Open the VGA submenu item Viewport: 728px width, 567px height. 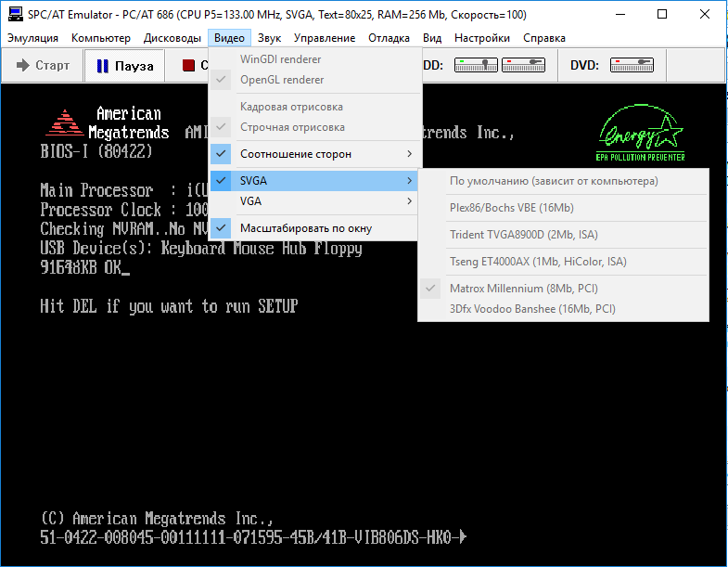pyautogui.click(x=314, y=201)
